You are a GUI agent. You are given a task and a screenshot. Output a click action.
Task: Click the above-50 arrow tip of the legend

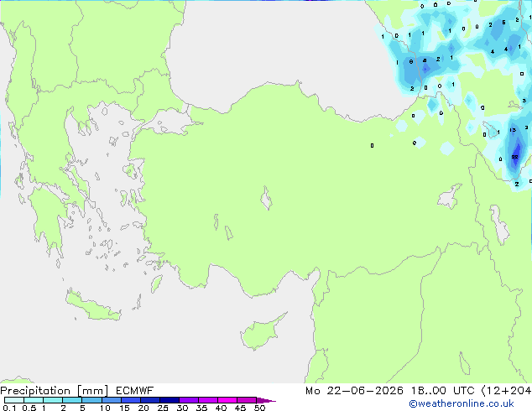(266, 400)
